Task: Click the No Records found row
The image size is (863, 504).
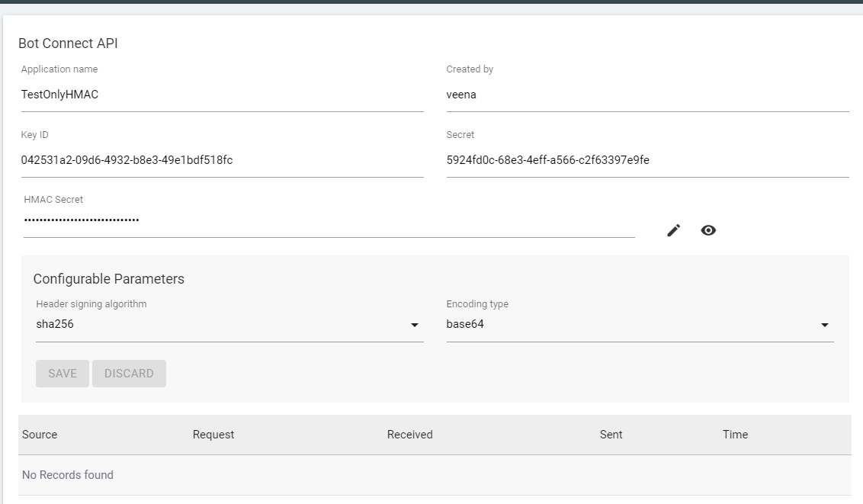Action: pyautogui.click(x=67, y=474)
